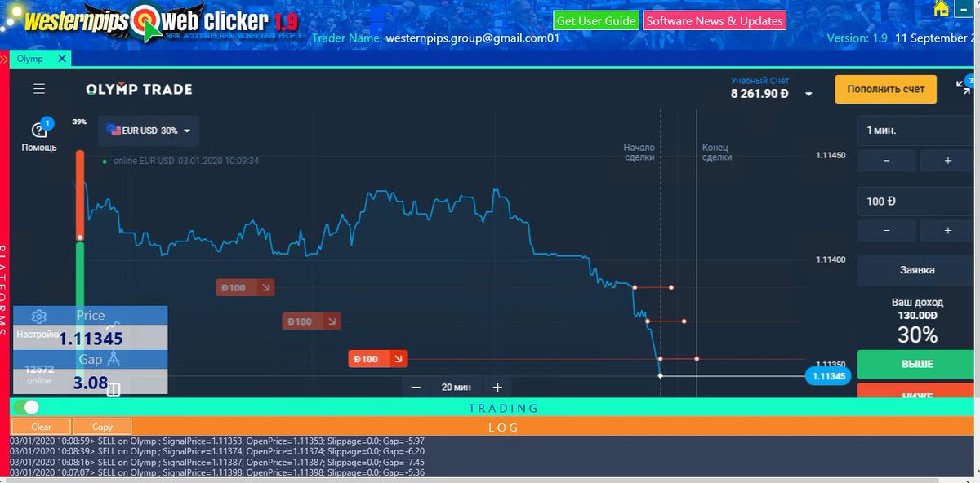Open the Olymp Trade hamburger menu
Image resolution: width=980 pixels, height=483 pixels.
[x=39, y=89]
